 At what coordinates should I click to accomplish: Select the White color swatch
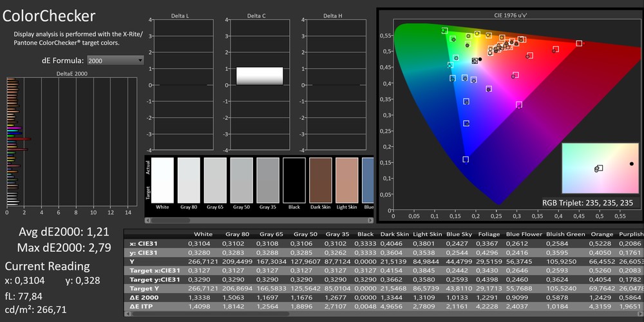click(162, 180)
